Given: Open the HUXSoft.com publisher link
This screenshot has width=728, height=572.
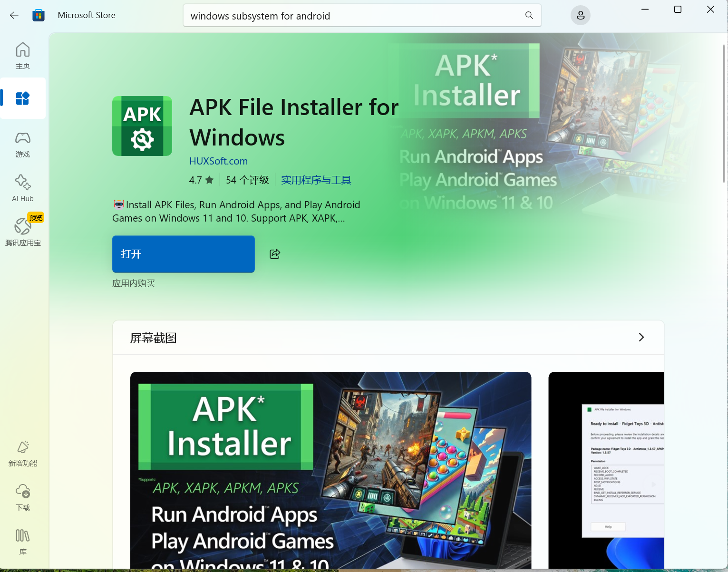Looking at the screenshot, I should coord(218,161).
